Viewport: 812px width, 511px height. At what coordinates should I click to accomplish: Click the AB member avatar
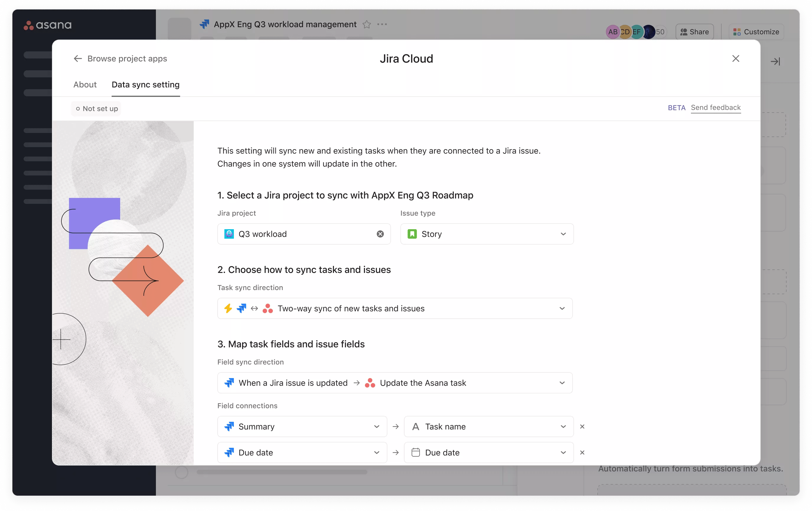click(x=613, y=32)
